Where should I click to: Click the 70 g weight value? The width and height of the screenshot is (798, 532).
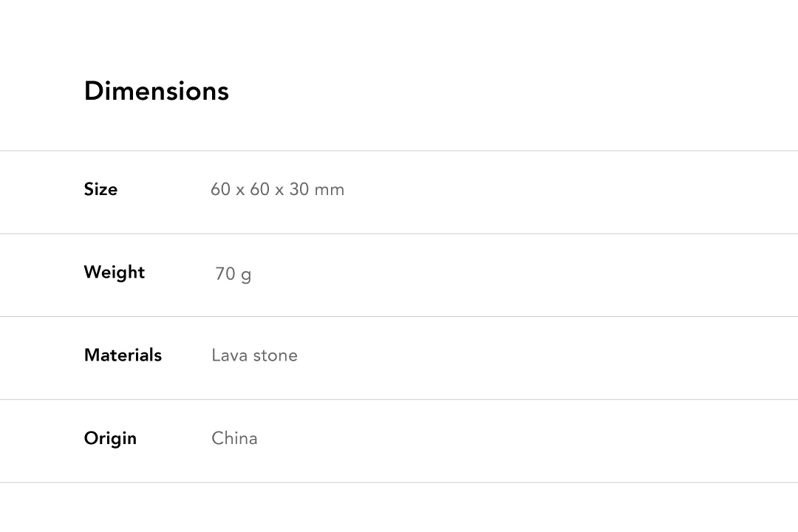point(233,274)
